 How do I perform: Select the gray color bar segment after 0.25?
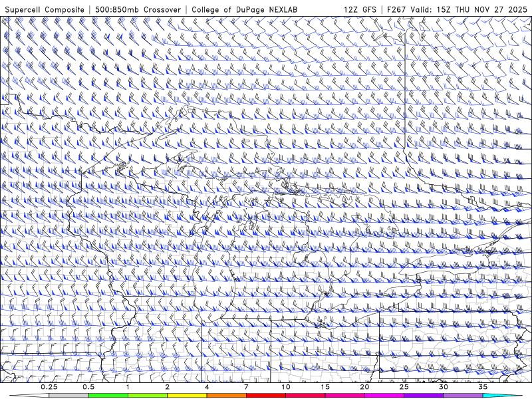click(x=68, y=396)
